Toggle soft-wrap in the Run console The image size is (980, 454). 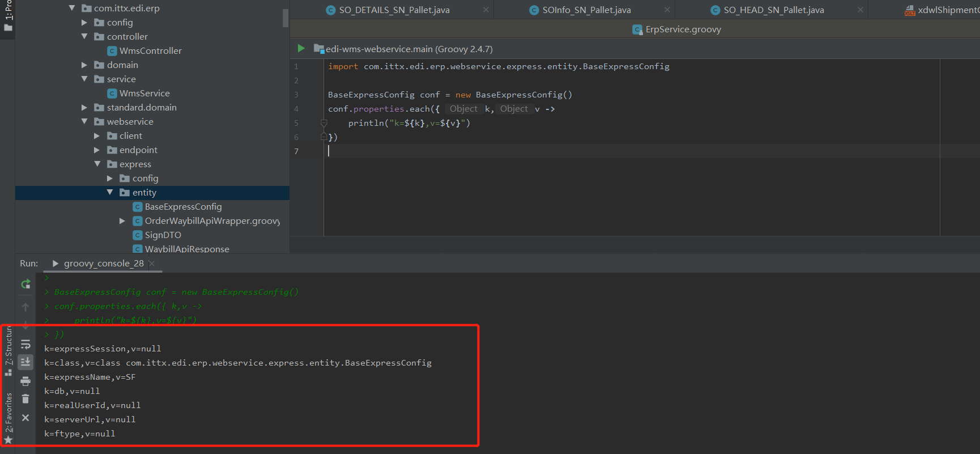(x=25, y=345)
